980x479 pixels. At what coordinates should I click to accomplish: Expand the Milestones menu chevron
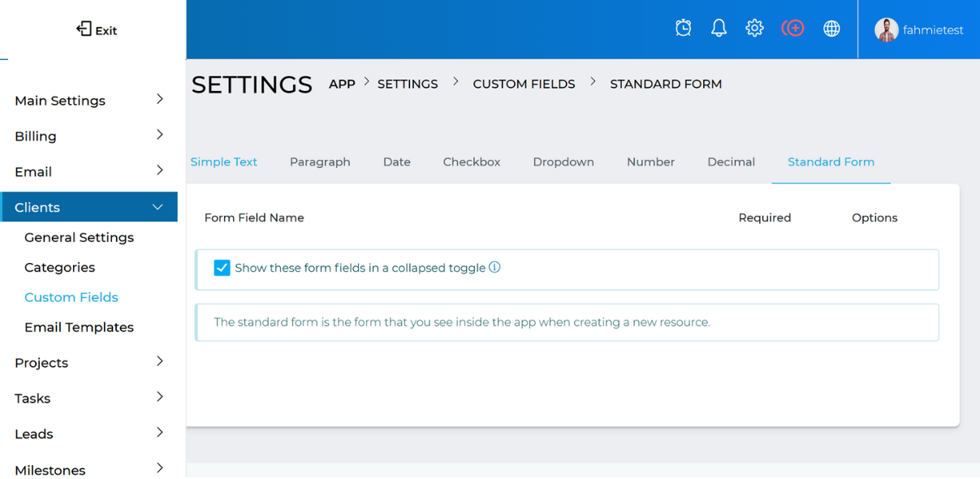[x=160, y=468]
